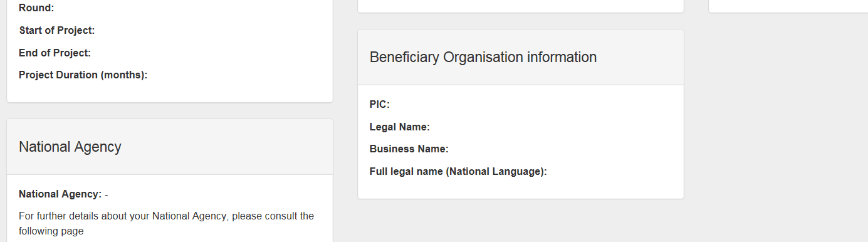Click the Project Duration (months) label

click(x=83, y=75)
